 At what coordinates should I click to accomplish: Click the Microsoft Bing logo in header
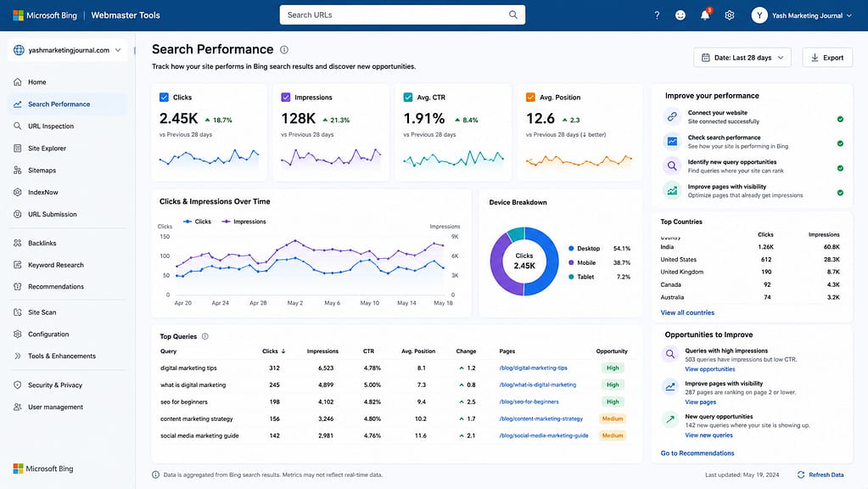point(45,15)
